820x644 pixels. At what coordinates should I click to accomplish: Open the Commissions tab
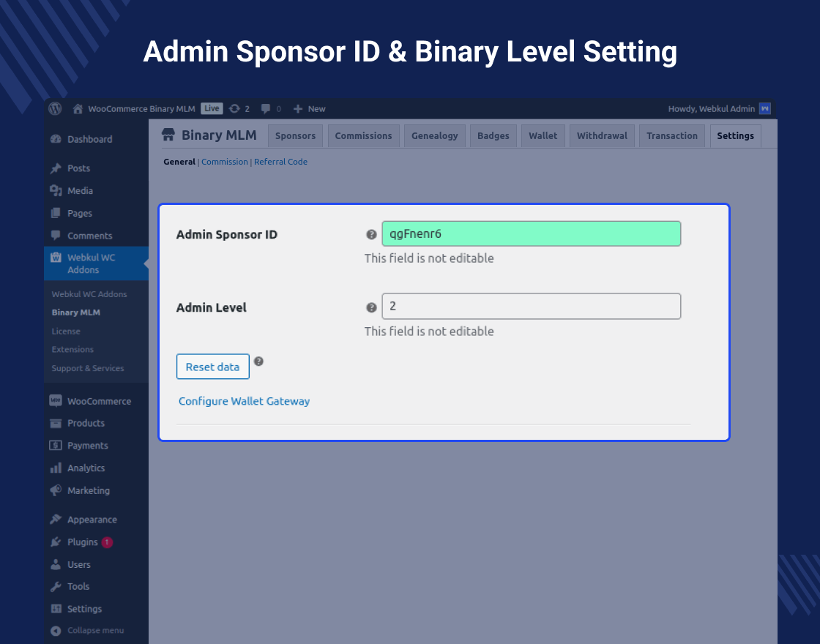[x=363, y=136]
